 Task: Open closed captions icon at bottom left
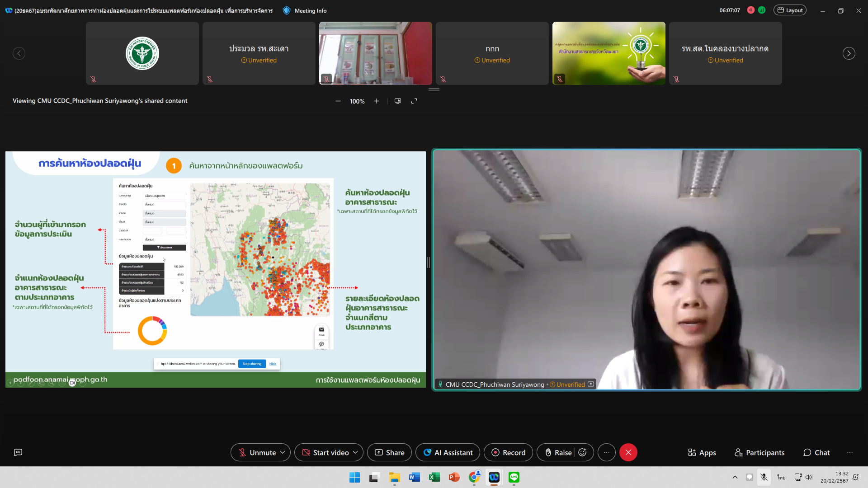pos(18,452)
